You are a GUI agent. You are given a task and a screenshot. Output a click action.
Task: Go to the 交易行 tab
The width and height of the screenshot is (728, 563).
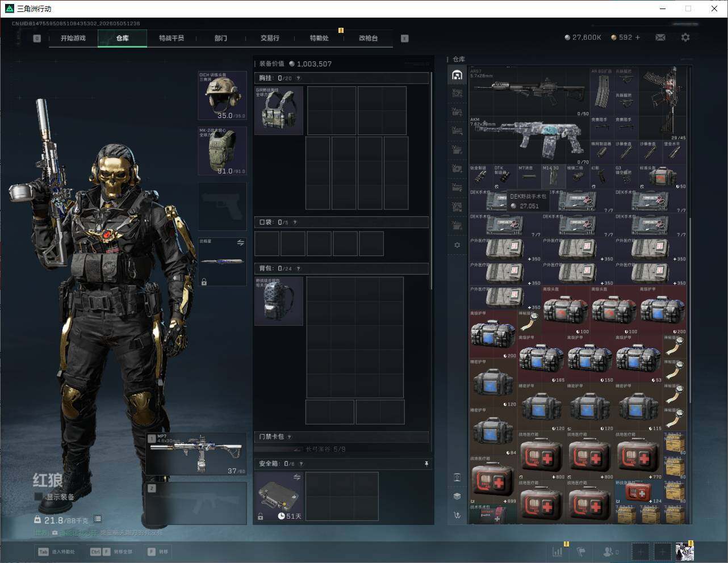click(270, 38)
